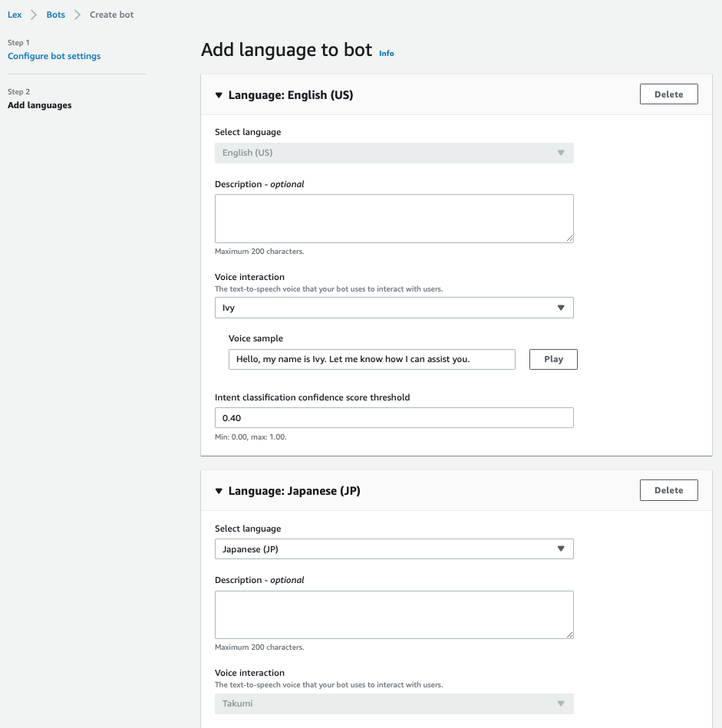Click the resize handle of English description box

[x=569, y=239]
